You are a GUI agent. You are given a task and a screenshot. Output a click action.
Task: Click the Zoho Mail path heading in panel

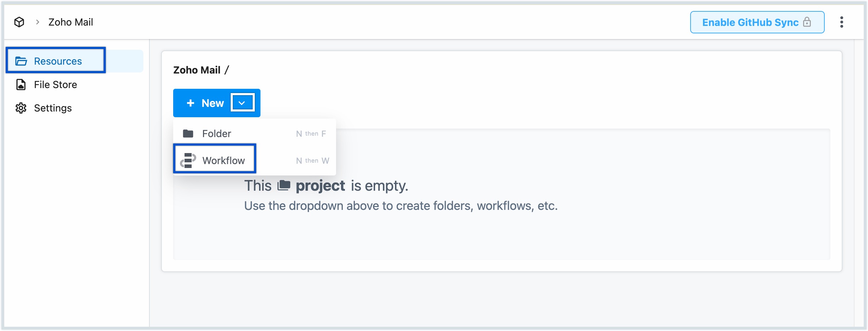click(x=197, y=70)
